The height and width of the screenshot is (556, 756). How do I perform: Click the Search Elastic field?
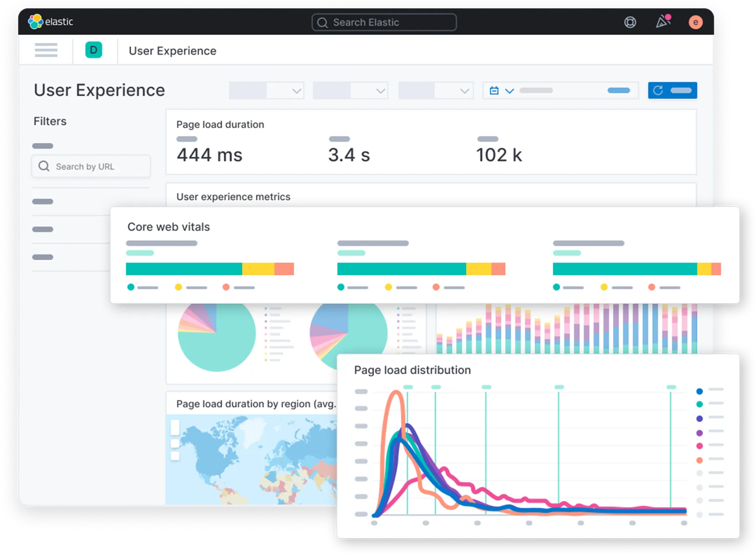click(x=384, y=22)
